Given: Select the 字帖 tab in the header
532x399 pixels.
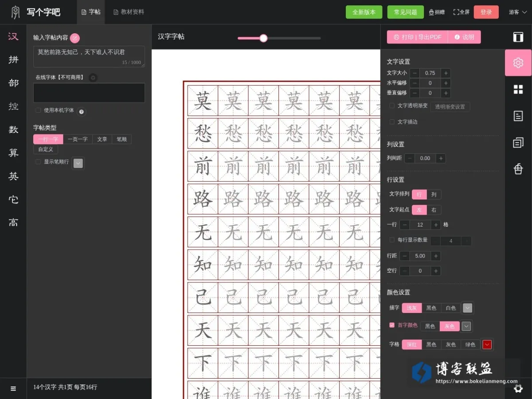Looking at the screenshot, I should (x=91, y=12).
